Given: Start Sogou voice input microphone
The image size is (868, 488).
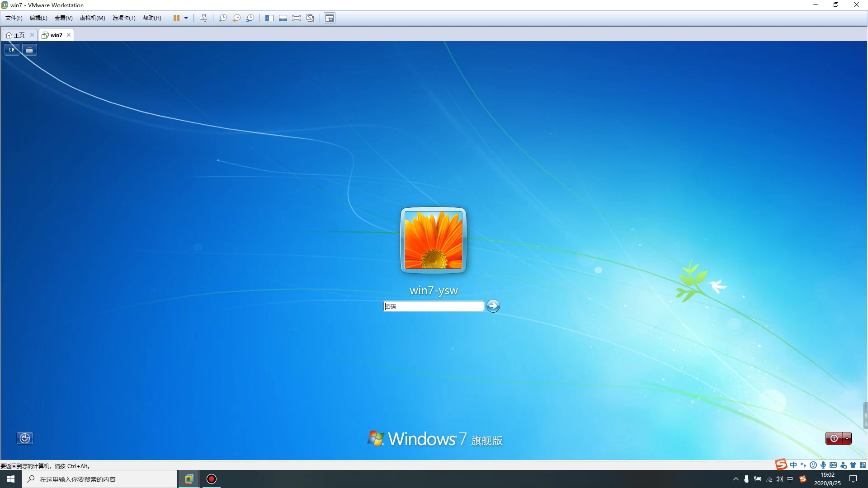Looking at the screenshot, I should (823, 465).
